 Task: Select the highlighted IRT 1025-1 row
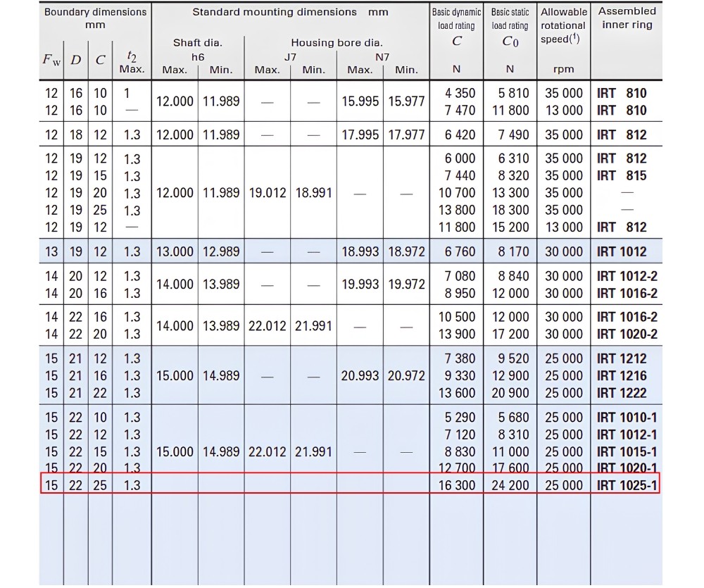tap(350, 484)
